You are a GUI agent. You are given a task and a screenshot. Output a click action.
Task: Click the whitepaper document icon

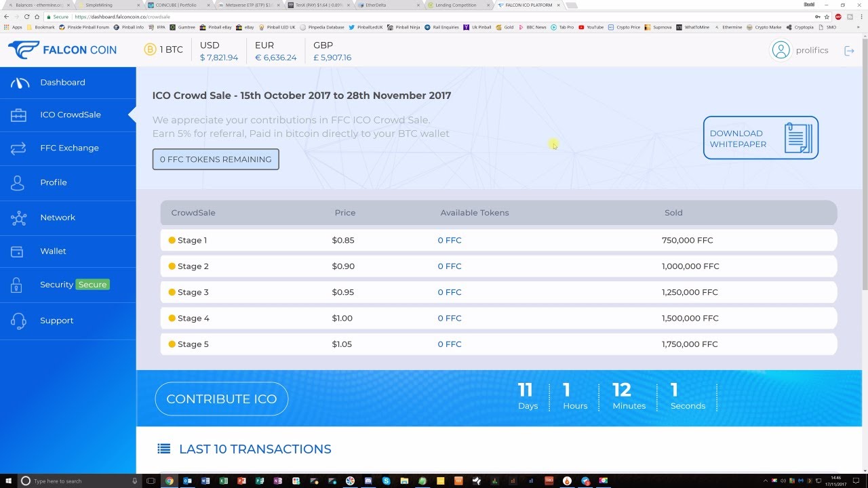pyautogui.click(x=798, y=138)
